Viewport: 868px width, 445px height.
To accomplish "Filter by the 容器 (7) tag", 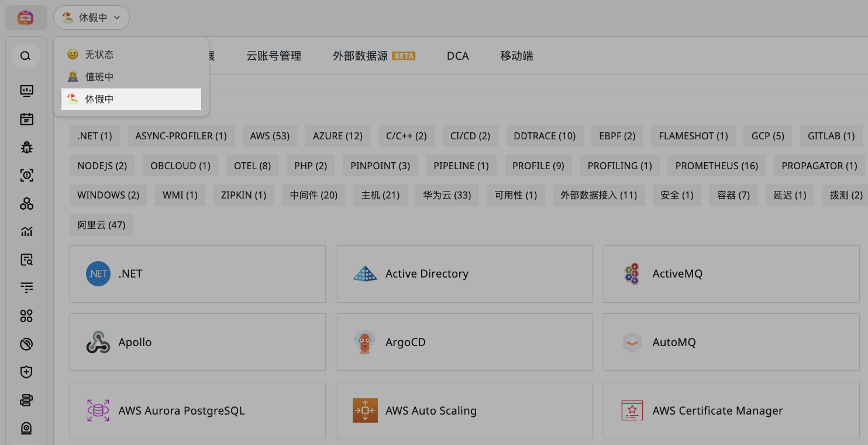I will click(x=733, y=195).
